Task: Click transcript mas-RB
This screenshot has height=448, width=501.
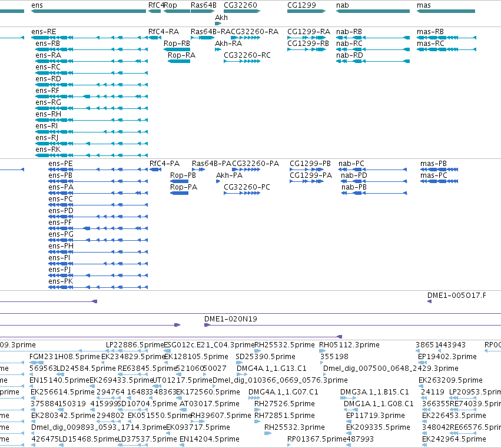Action: pyautogui.click(x=446, y=38)
